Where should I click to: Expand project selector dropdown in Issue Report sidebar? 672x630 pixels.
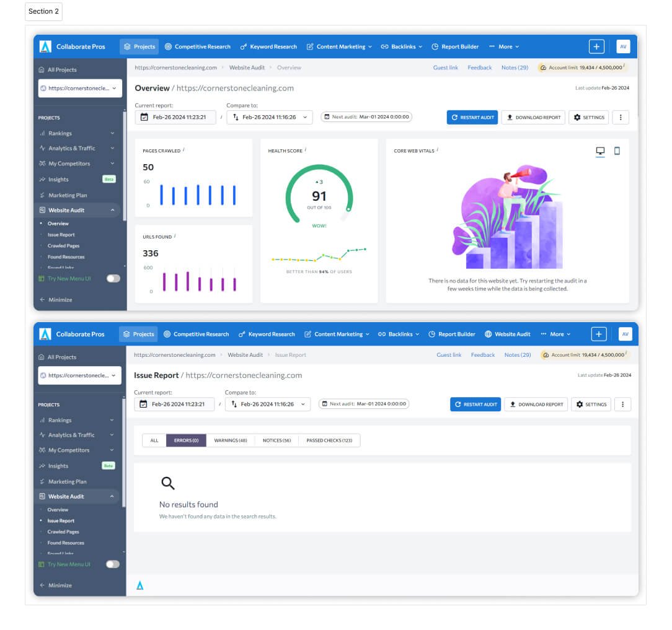(79, 375)
